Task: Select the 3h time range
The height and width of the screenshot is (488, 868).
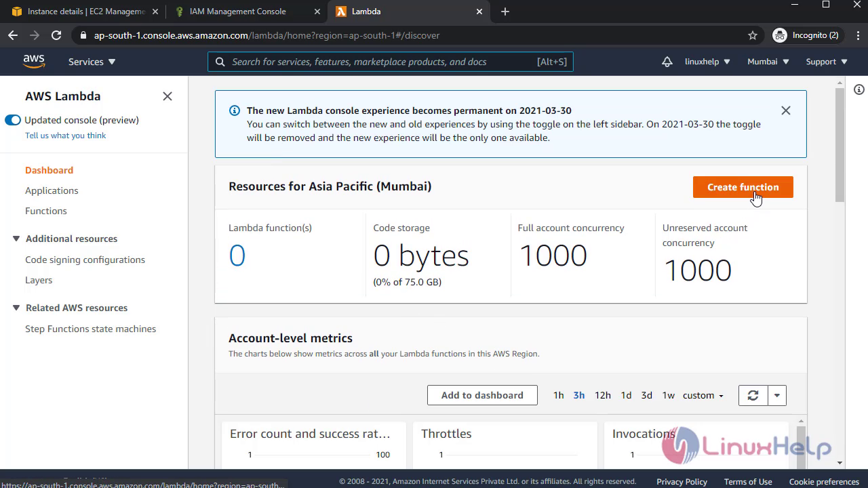Action: point(579,395)
